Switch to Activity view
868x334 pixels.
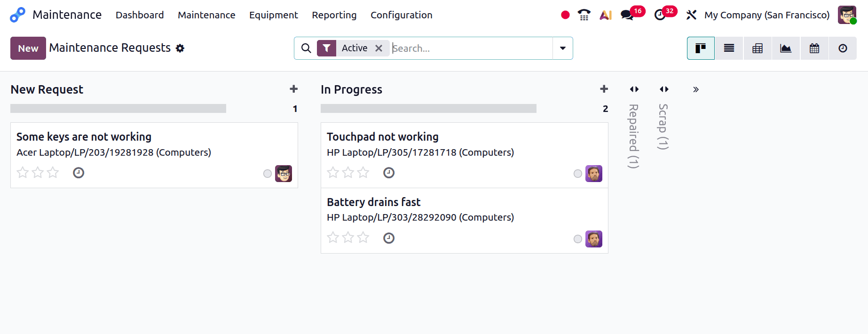click(843, 48)
